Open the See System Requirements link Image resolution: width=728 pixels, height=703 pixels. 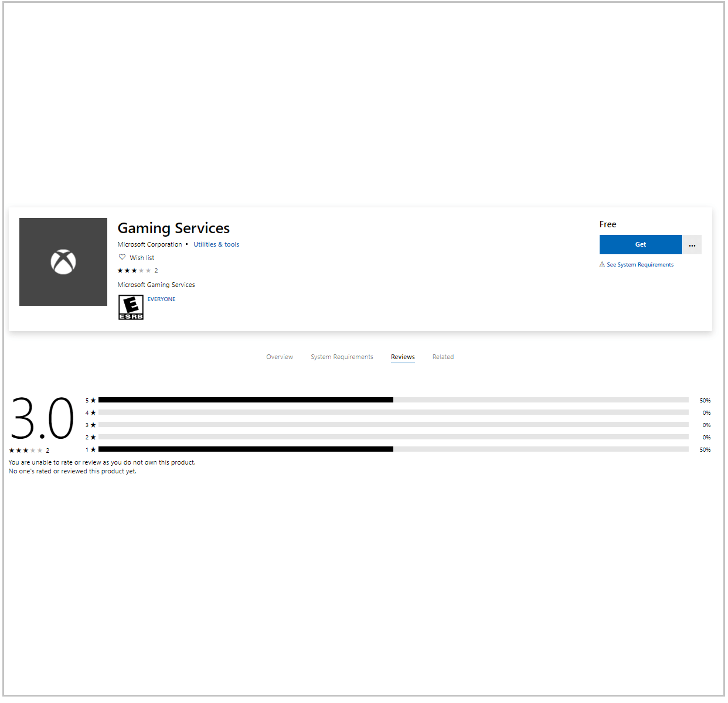point(640,265)
